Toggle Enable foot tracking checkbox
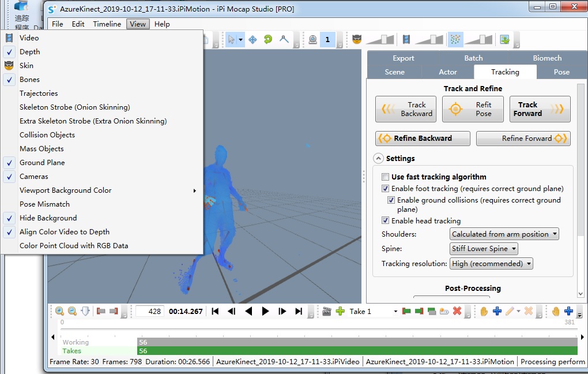The image size is (588, 374). [x=385, y=189]
